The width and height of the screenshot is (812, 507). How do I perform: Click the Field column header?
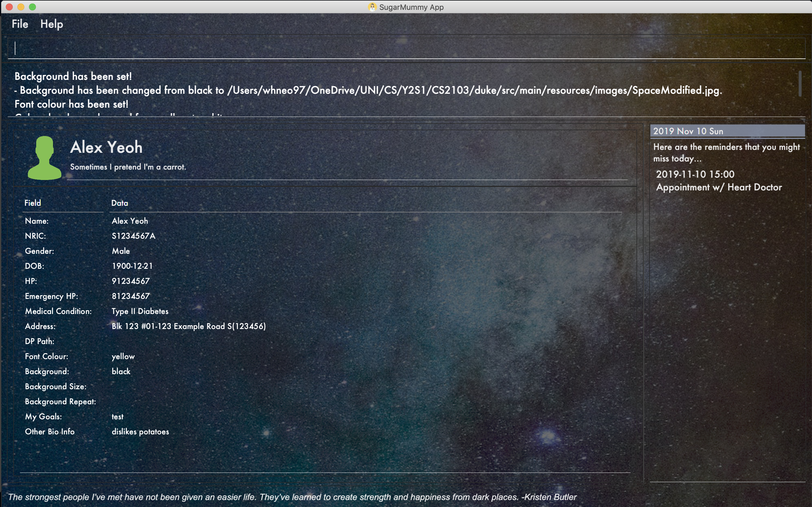click(x=32, y=203)
